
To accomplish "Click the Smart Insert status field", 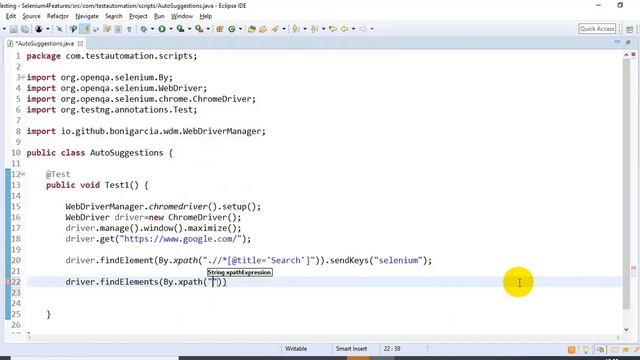I will tap(351, 349).
